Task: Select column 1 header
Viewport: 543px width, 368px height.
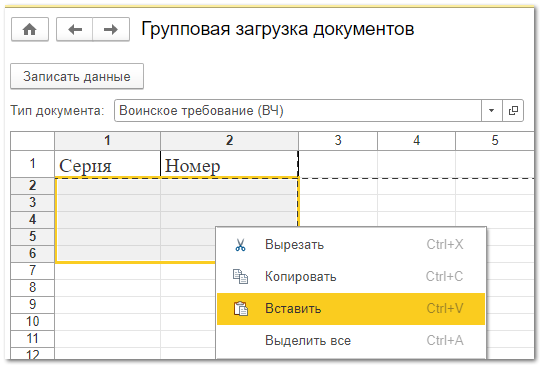Action: tap(107, 141)
